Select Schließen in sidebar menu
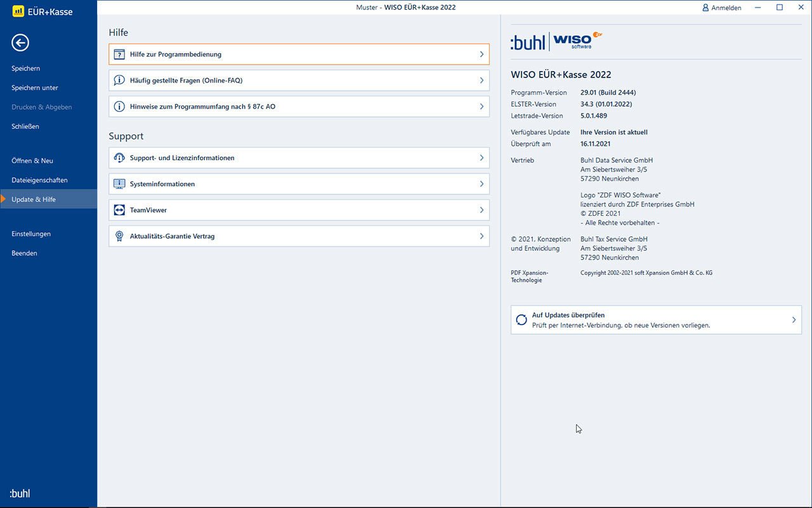812x508 pixels. tap(49, 126)
